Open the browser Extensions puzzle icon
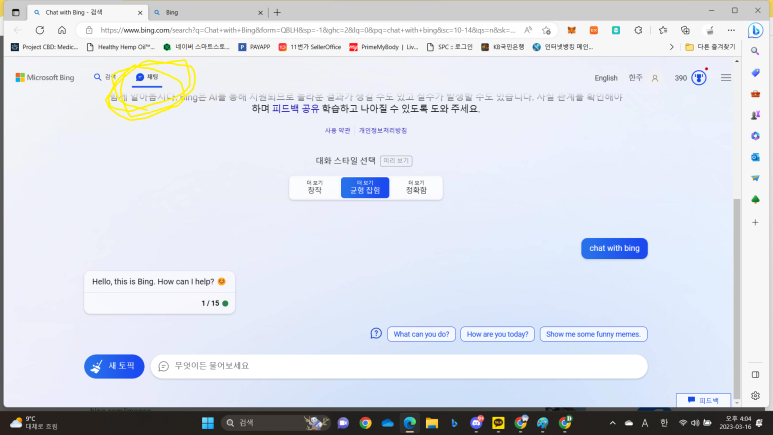The image size is (773, 435). pos(638,30)
